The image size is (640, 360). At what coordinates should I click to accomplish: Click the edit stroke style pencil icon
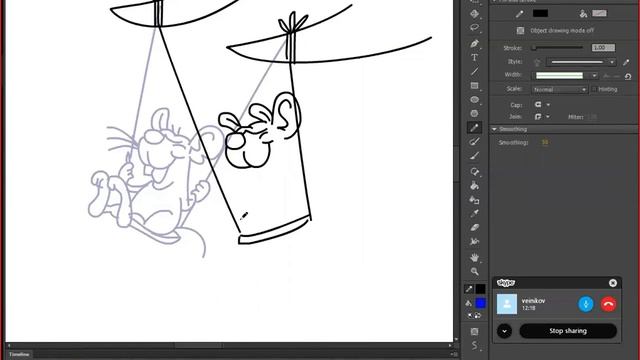point(626,62)
